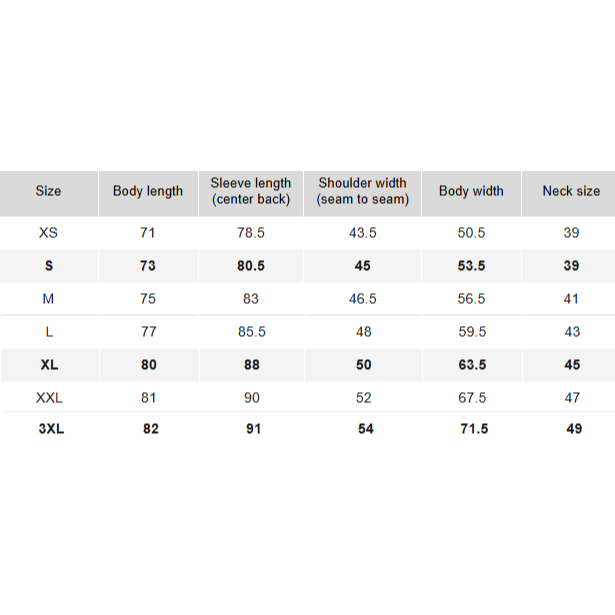The width and height of the screenshot is (615, 615).
Task: Click the Body width column header
Action: (x=471, y=191)
